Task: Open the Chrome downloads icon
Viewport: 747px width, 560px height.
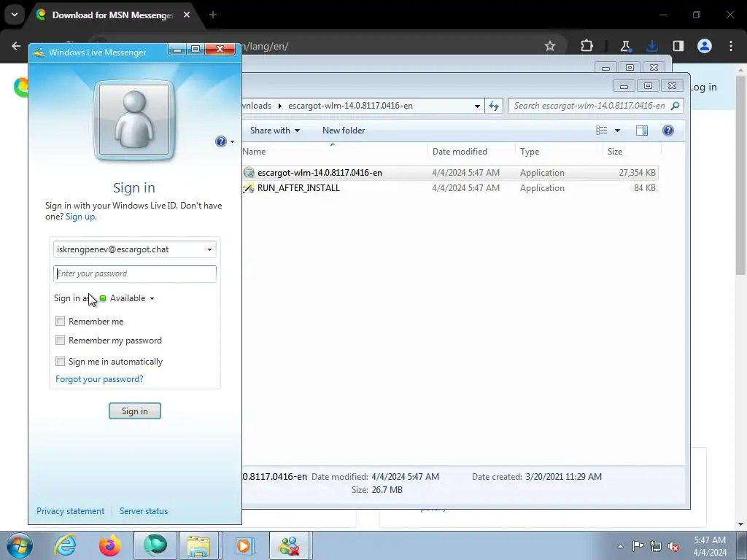Action: (x=651, y=46)
